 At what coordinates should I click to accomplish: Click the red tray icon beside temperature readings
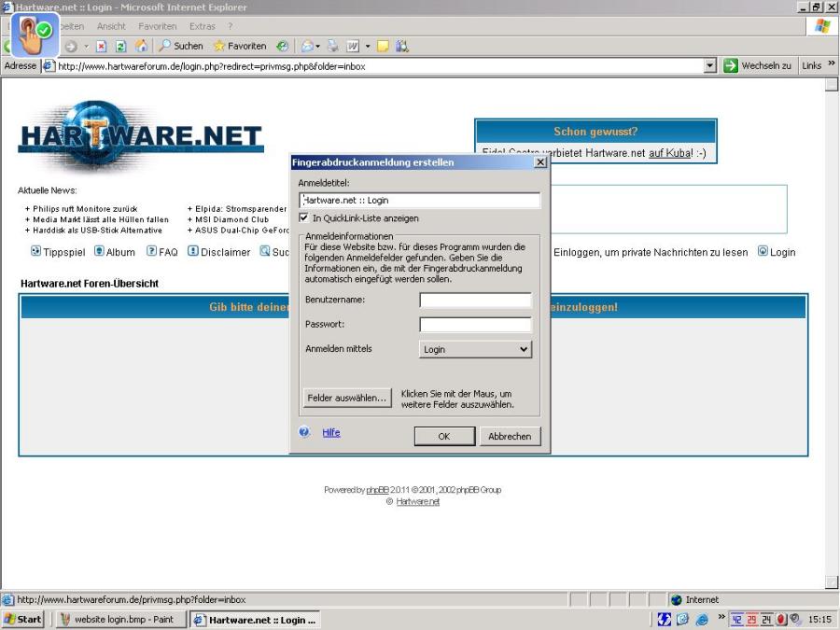click(x=781, y=620)
